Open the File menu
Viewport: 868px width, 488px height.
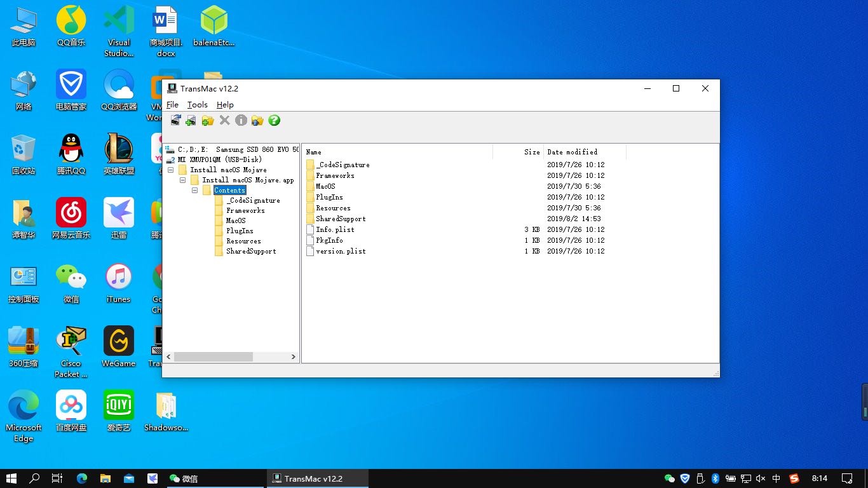point(172,105)
